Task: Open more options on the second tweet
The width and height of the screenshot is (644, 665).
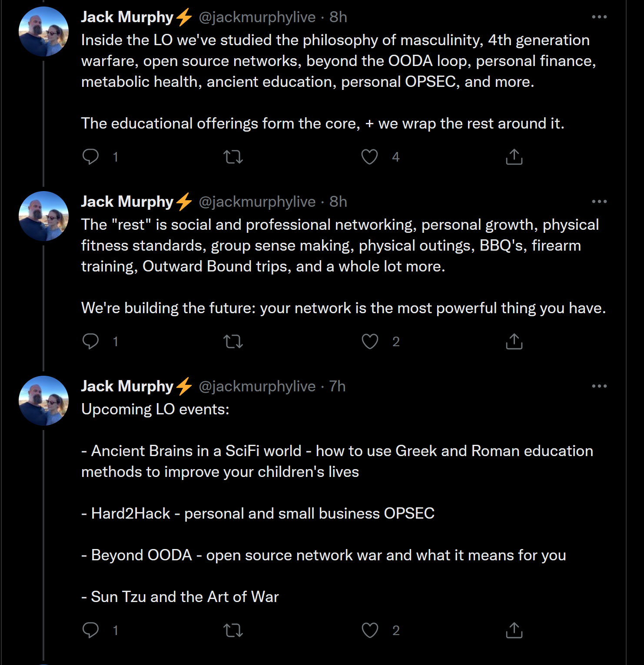Action: (599, 202)
